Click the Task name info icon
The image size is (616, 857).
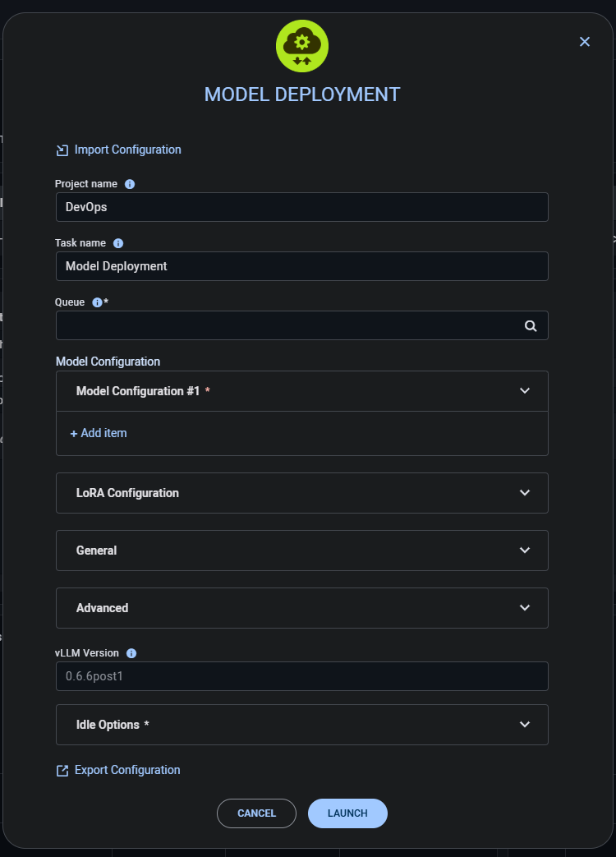point(117,243)
